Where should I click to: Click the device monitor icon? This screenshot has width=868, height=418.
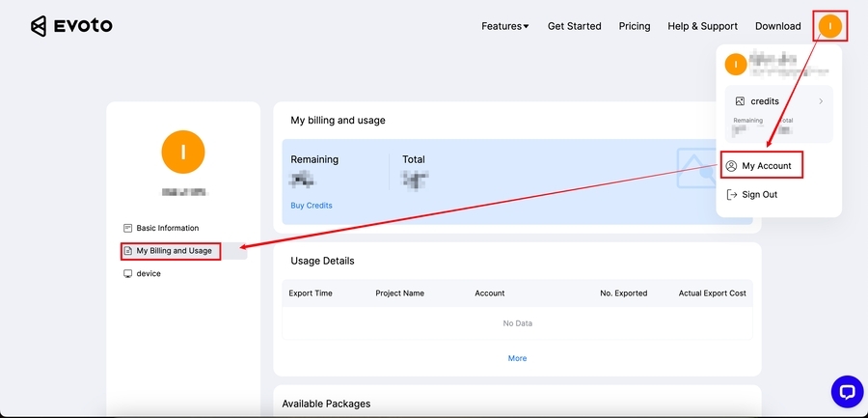click(127, 274)
